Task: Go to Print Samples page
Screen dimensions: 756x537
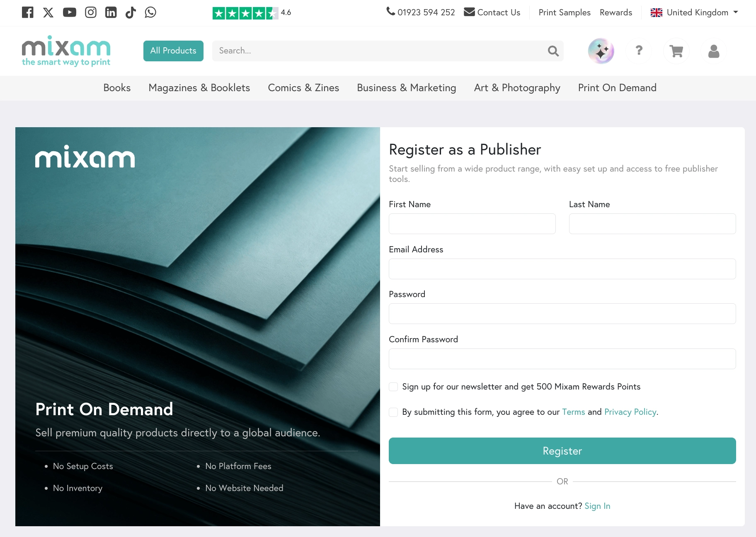Action: click(565, 12)
